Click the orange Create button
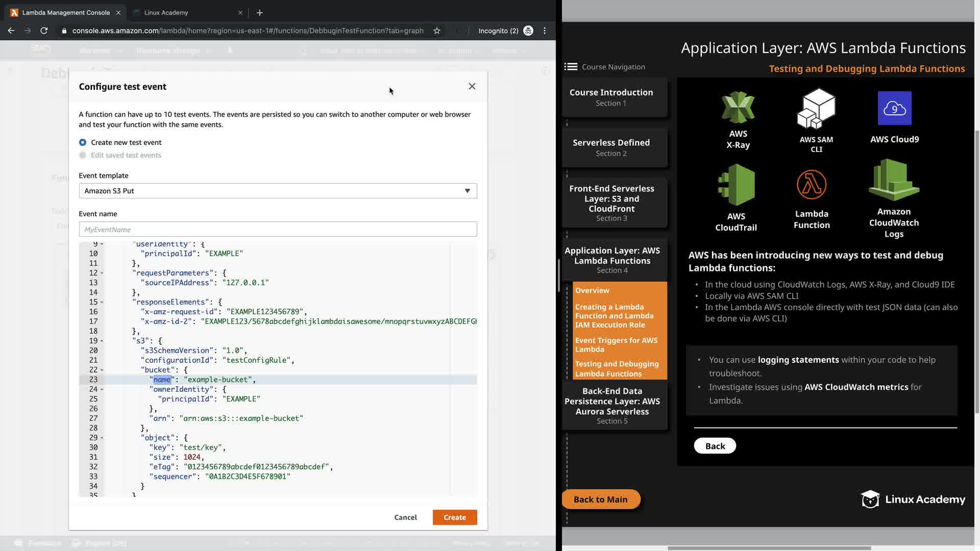This screenshot has width=980, height=551. pos(454,517)
